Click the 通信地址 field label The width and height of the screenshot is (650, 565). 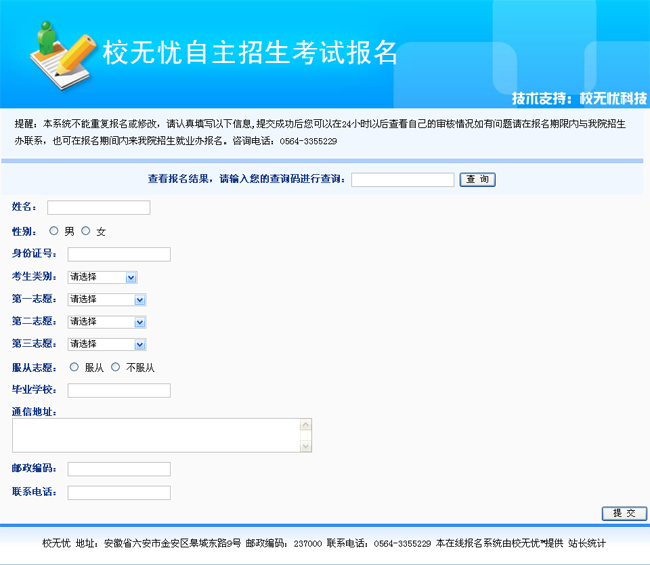click(x=34, y=412)
